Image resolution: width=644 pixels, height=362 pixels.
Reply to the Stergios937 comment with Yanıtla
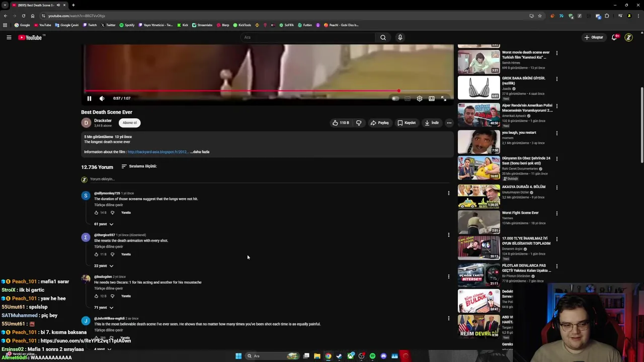126,254
